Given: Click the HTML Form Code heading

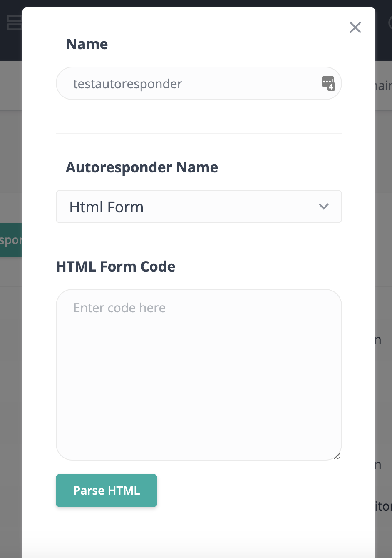Looking at the screenshot, I should [116, 267].
